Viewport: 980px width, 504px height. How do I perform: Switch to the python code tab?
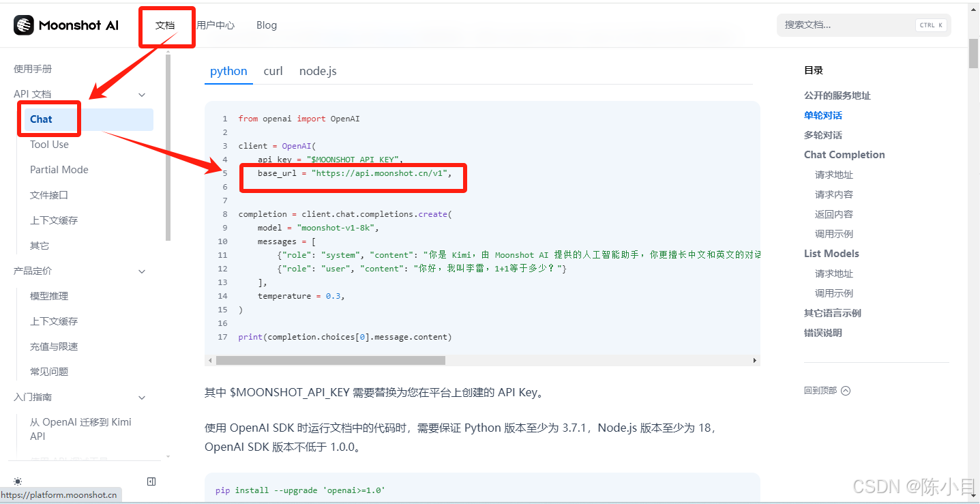tap(228, 71)
